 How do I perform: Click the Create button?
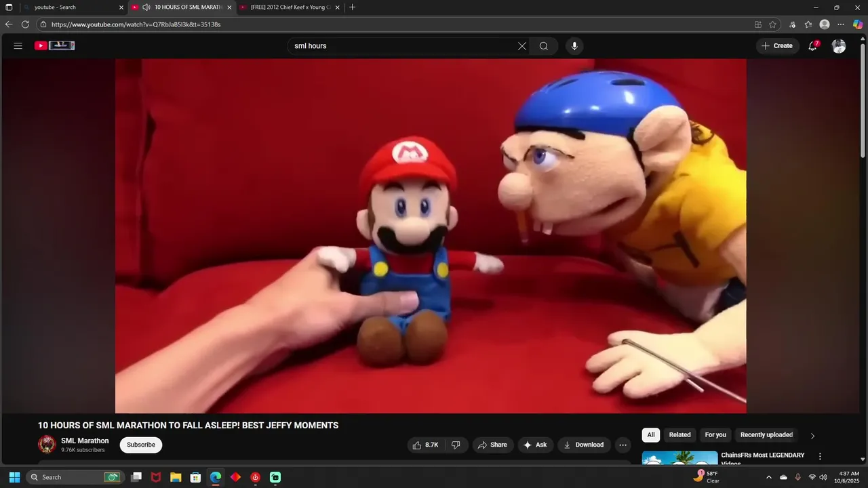point(777,46)
